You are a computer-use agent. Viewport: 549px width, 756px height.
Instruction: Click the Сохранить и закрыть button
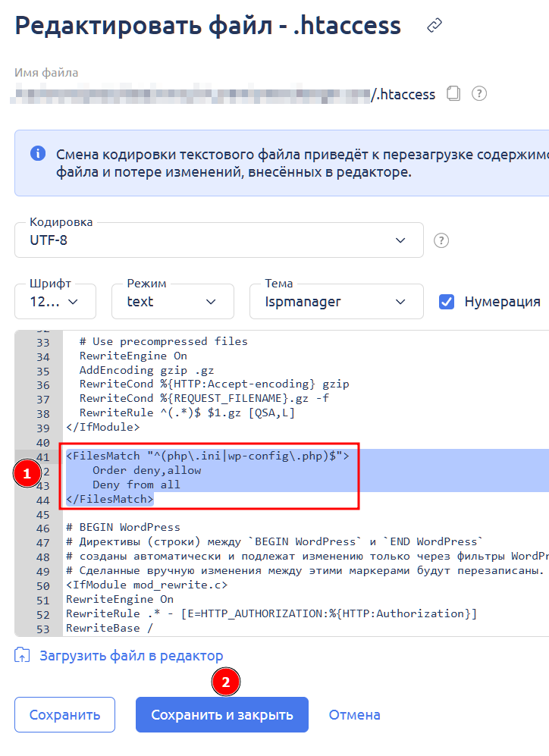tap(221, 715)
